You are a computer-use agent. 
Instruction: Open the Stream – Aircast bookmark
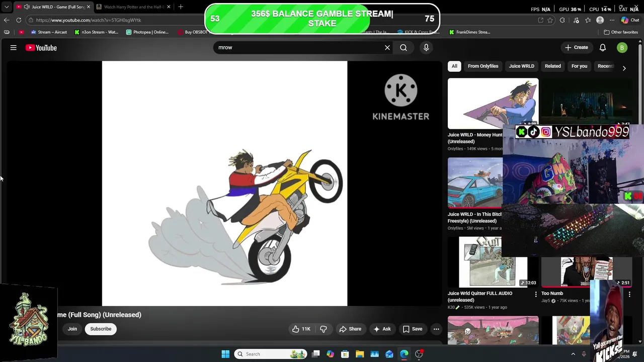click(x=49, y=32)
